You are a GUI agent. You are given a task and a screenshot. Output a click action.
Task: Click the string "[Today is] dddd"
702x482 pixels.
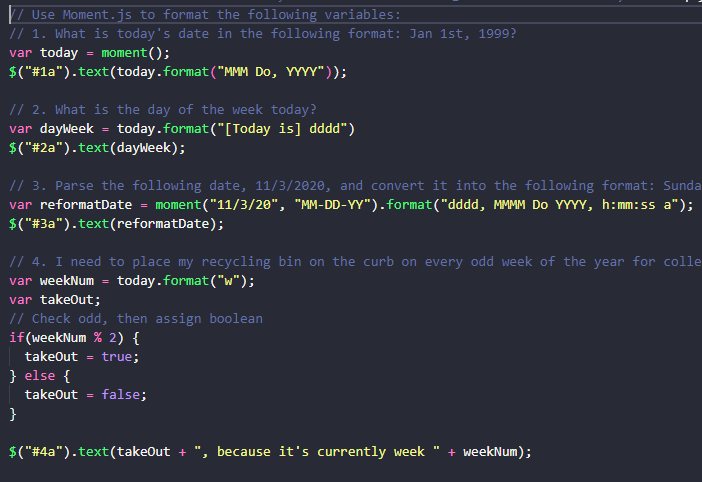[x=282, y=129]
